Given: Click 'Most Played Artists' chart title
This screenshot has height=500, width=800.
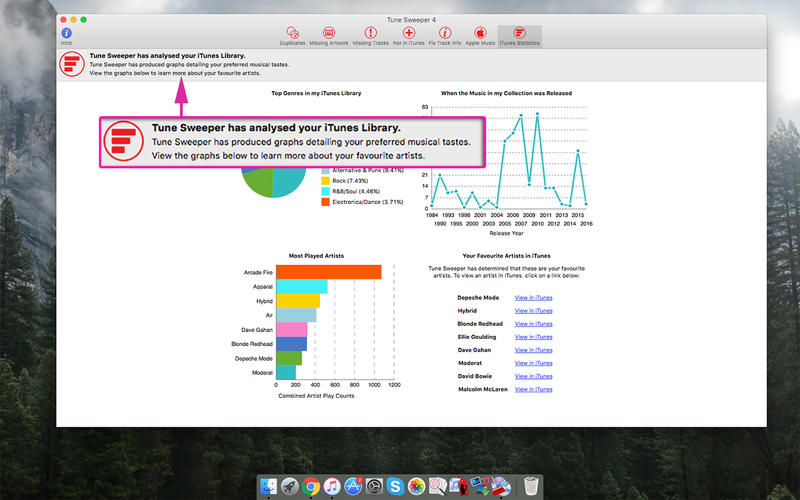Looking at the screenshot, I should pos(316,256).
